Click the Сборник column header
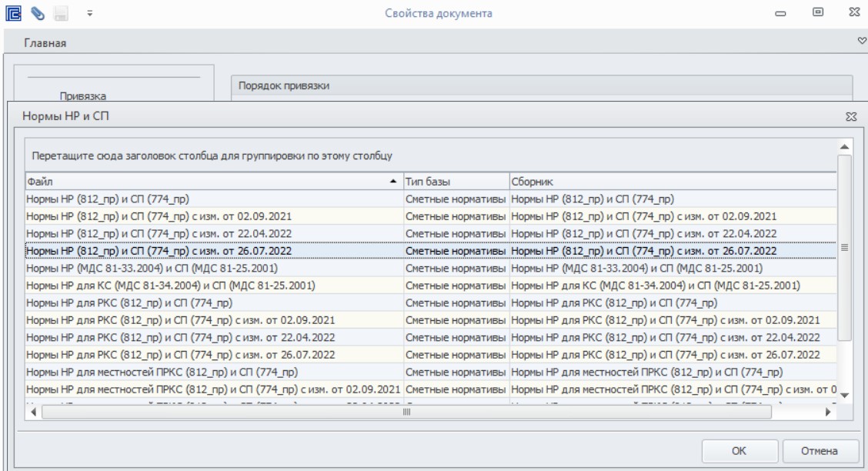The height and width of the screenshot is (471, 868). click(673, 182)
